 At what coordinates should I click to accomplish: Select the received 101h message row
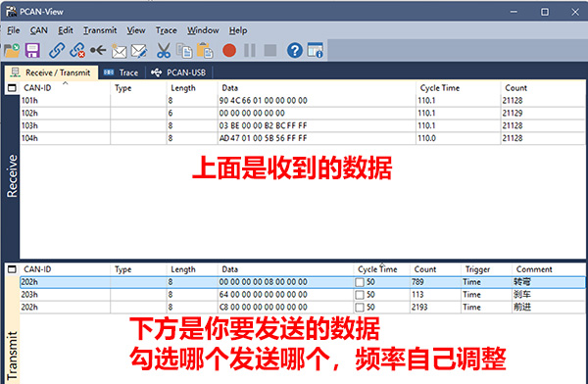coord(302,101)
